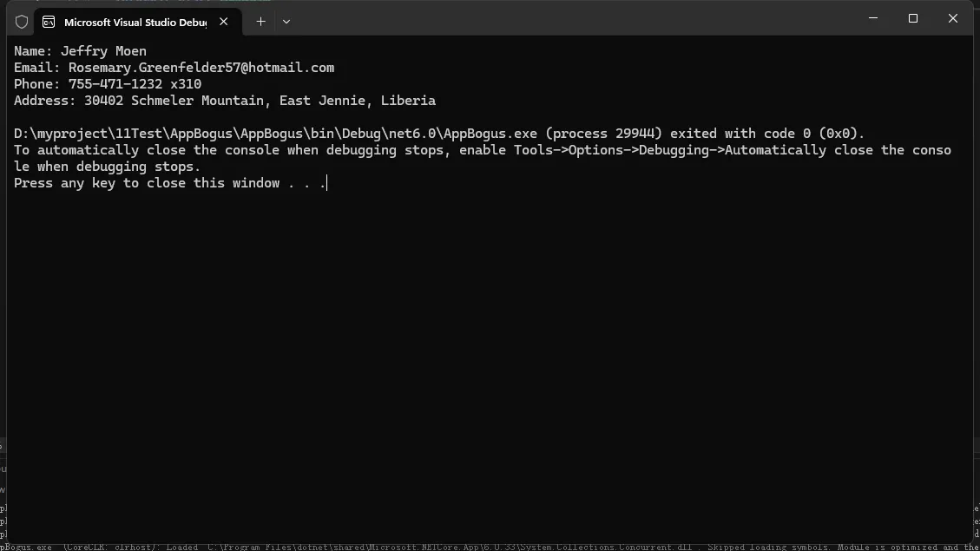Click the phone number 755-471-1232 x310
Viewport: 980px width, 551px height.
pos(135,84)
